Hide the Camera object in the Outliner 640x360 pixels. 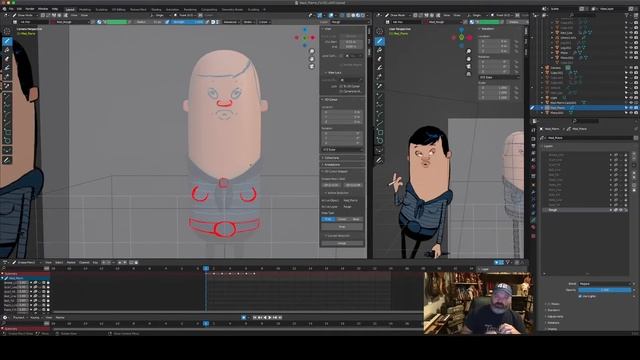[x=631, y=68]
